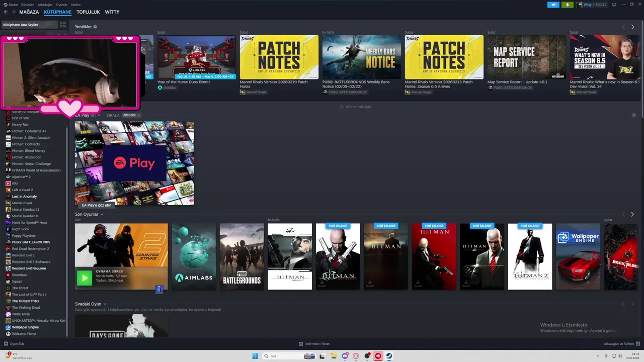
Task: Open the Oyunlar menu
Action: (62, 5)
